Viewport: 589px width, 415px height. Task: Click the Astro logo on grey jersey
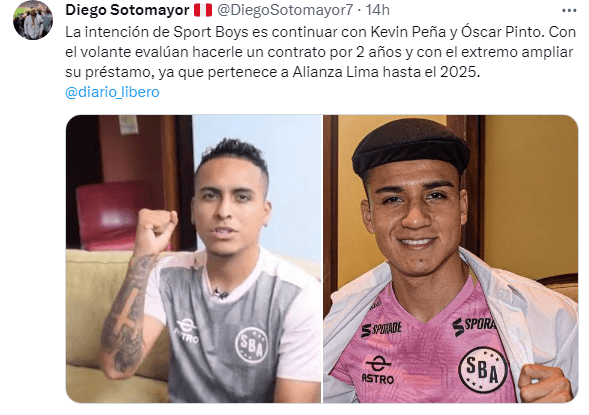click(187, 330)
